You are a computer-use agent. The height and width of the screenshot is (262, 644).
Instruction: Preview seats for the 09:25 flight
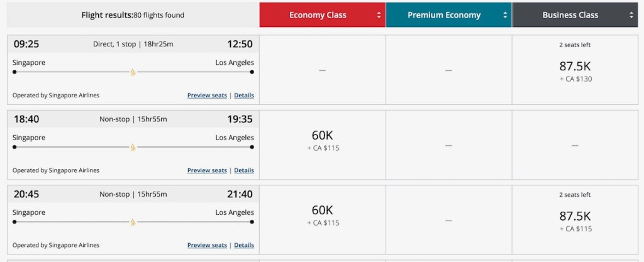point(207,96)
